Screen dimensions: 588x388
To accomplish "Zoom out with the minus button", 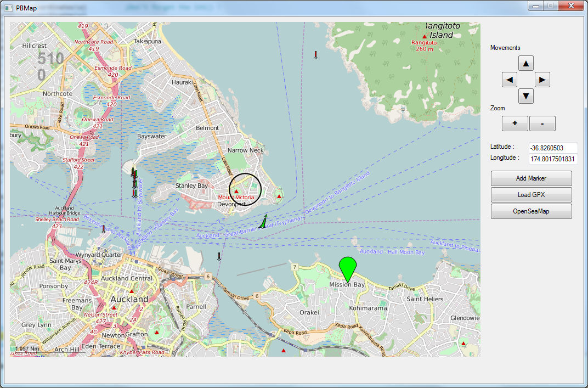I will [x=542, y=123].
